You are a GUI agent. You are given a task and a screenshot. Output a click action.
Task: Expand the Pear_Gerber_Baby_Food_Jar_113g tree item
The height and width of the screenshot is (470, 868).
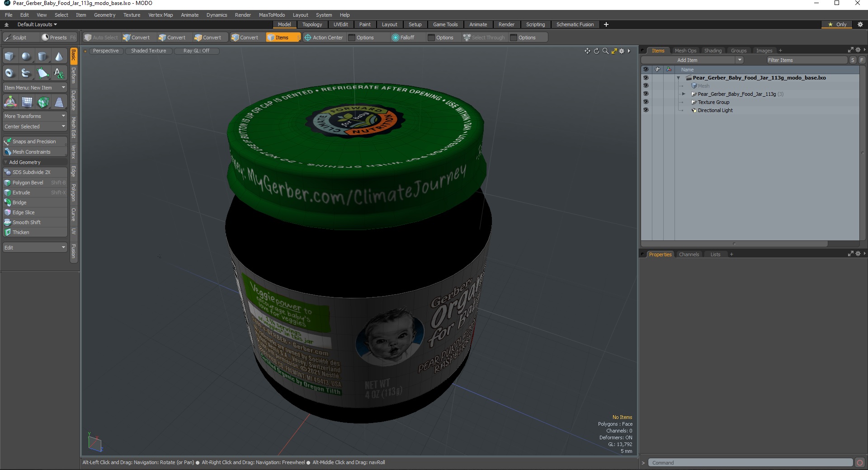click(684, 94)
